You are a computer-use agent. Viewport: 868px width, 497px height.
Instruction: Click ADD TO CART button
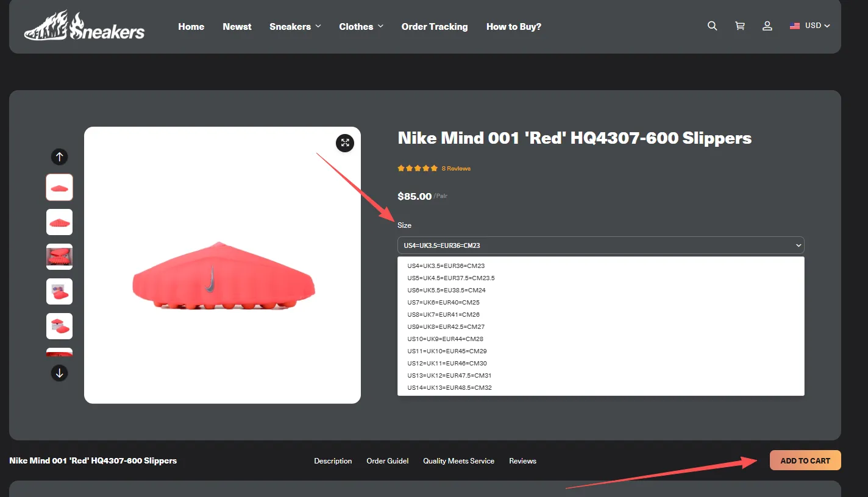(x=805, y=460)
